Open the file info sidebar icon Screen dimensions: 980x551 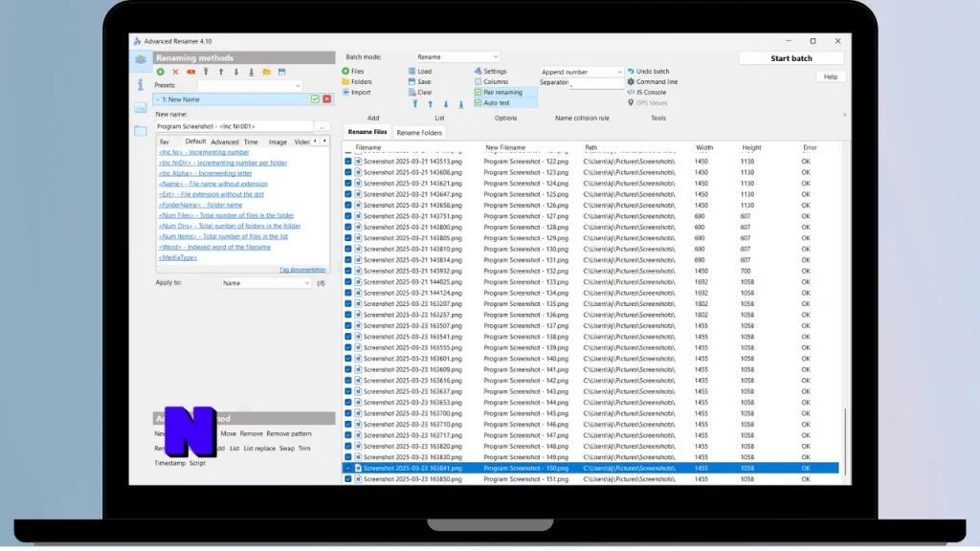[141, 84]
